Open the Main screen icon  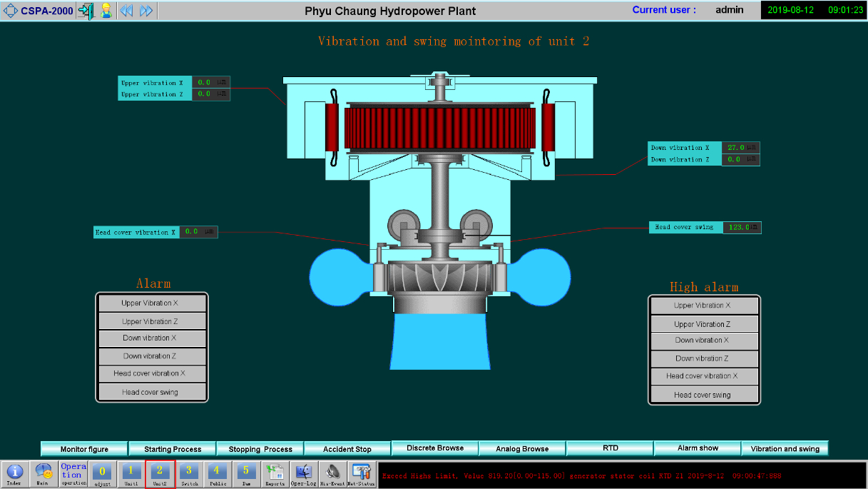point(43,474)
